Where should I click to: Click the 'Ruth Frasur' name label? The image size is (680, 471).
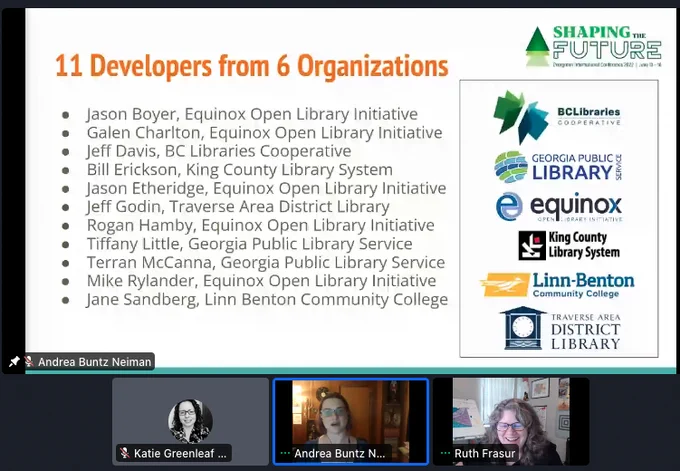tap(484, 453)
